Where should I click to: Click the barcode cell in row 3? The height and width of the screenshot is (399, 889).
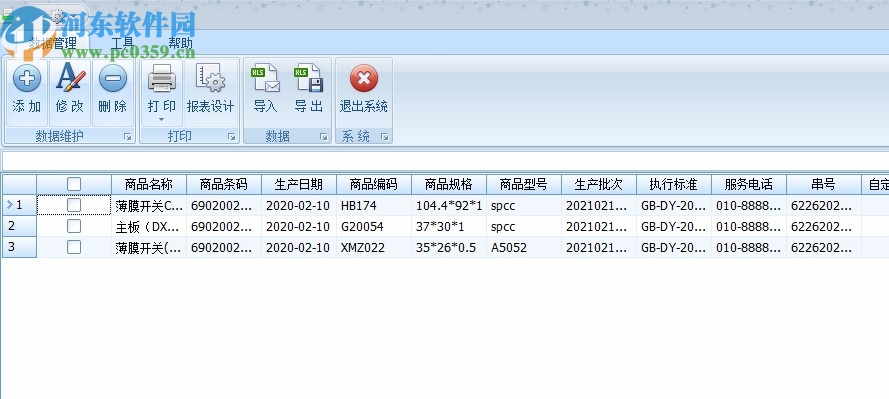224,247
